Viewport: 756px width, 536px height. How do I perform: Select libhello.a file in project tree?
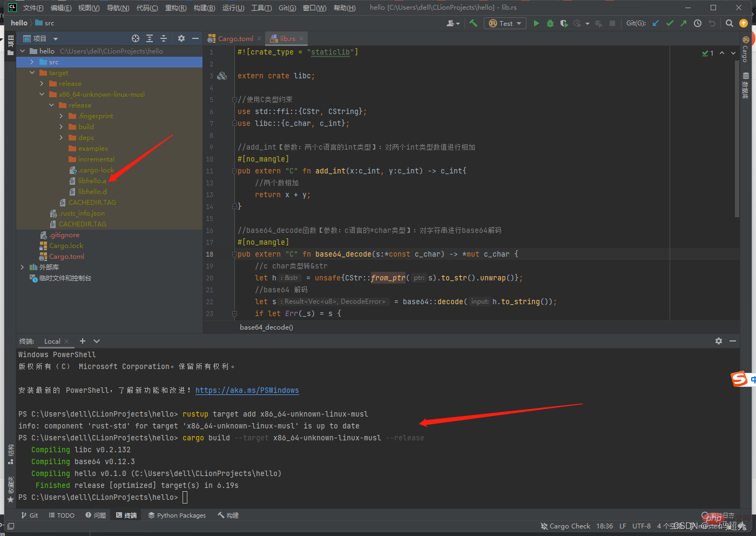(92, 181)
